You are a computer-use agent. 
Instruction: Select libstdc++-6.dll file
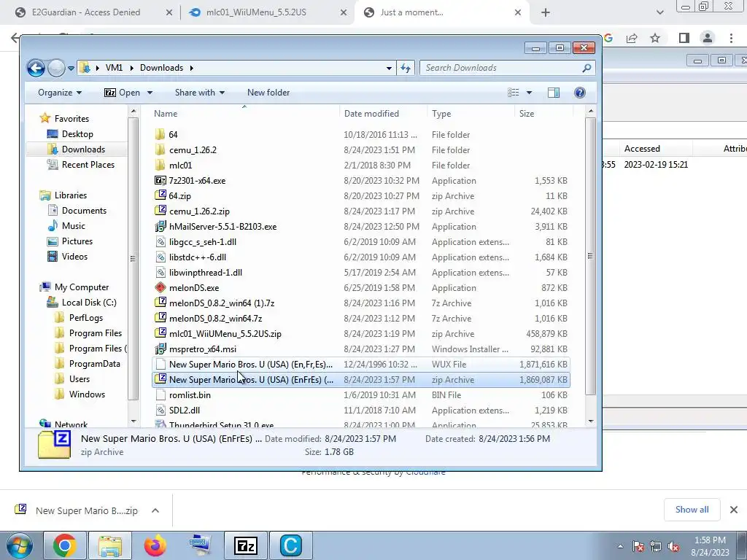(x=360, y=257)
